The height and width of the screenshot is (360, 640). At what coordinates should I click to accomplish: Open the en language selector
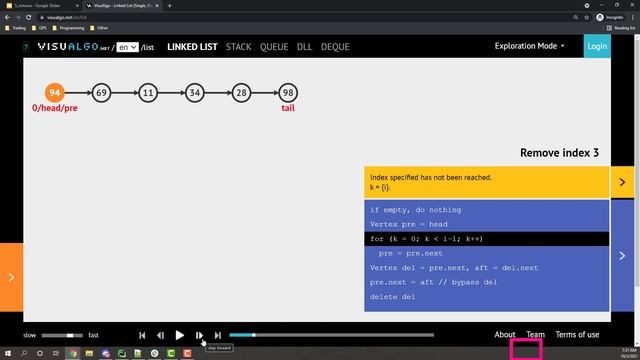click(x=127, y=47)
